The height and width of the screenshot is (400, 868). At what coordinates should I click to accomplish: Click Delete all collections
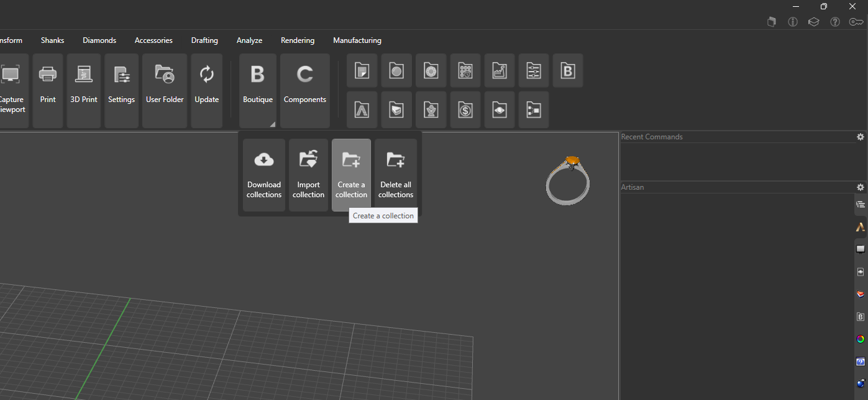(396, 175)
